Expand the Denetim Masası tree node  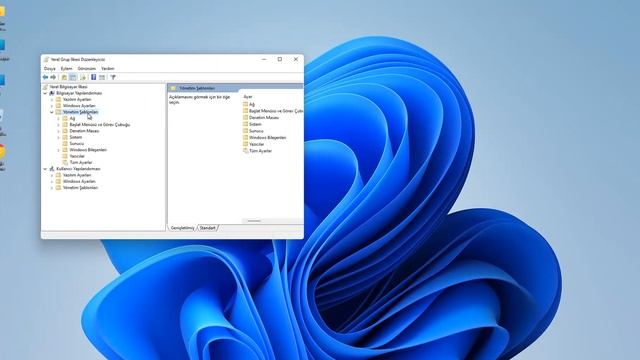(58, 131)
